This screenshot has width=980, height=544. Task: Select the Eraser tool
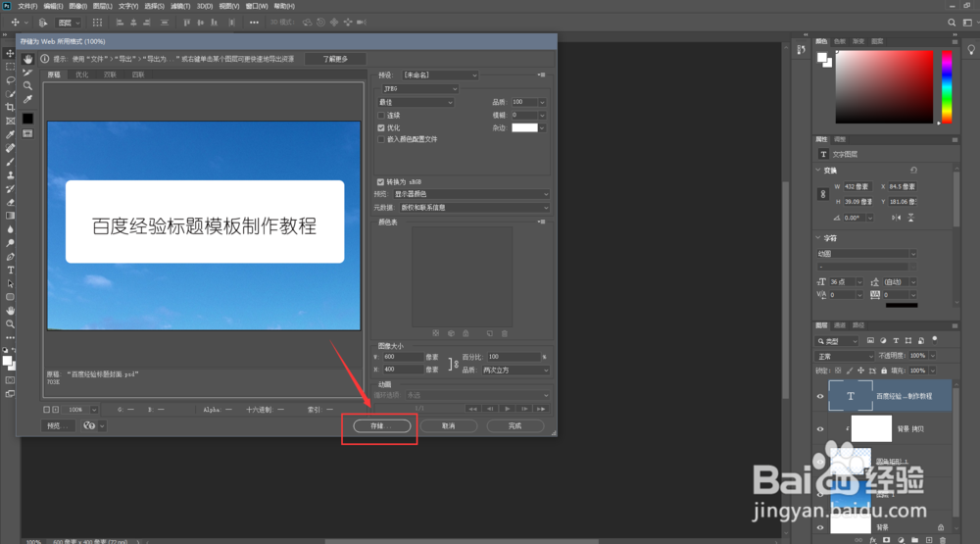point(10,203)
